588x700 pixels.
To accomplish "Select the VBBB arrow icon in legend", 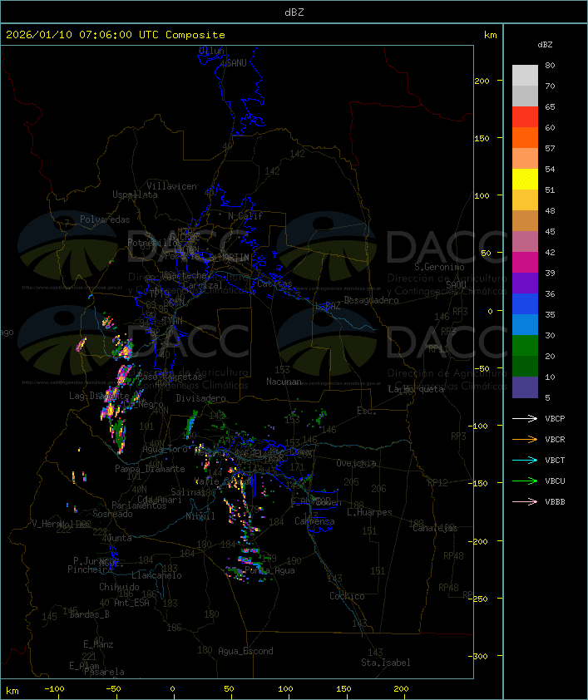I will 524,501.
